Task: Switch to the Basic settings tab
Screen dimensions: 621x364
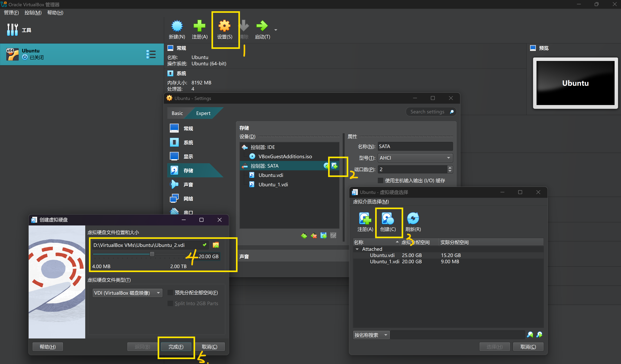Action: [177, 113]
